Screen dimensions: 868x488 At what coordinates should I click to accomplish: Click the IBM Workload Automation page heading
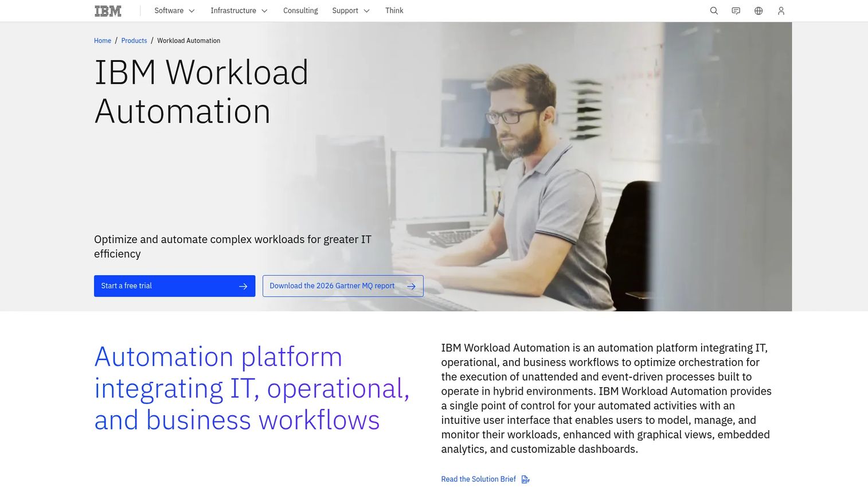(201, 92)
